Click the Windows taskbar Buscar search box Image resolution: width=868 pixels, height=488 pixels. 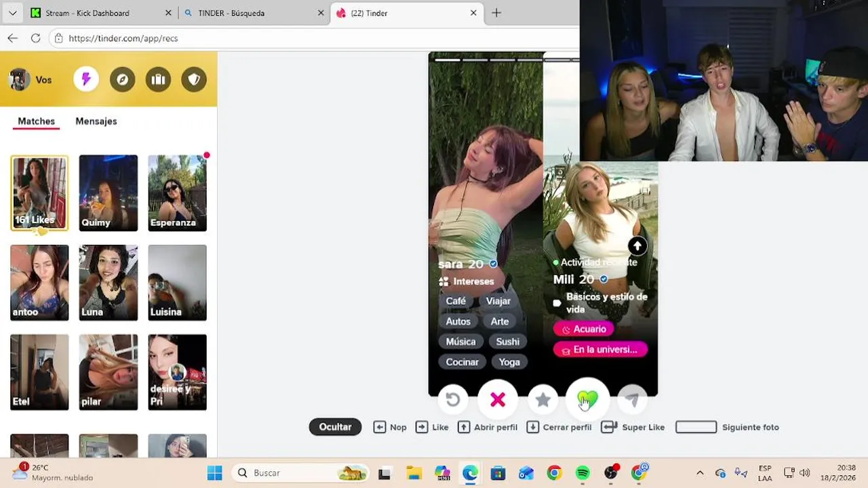(301, 473)
